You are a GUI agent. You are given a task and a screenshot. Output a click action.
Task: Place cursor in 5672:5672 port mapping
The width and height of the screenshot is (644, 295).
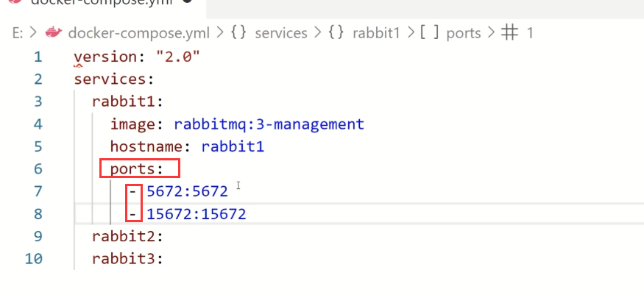(187, 191)
